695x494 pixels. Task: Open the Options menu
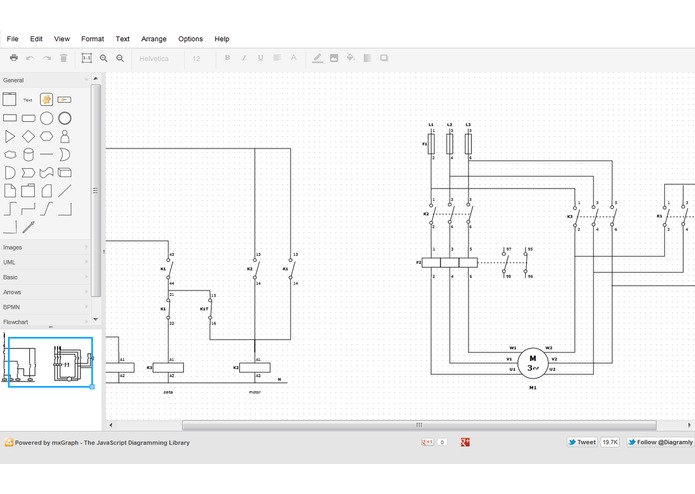pos(191,39)
